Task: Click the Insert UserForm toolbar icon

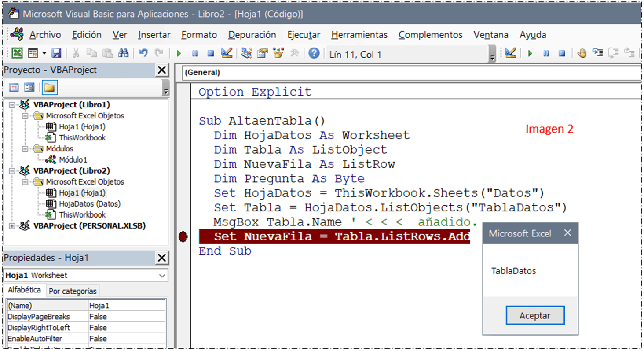Action: coord(33,54)
